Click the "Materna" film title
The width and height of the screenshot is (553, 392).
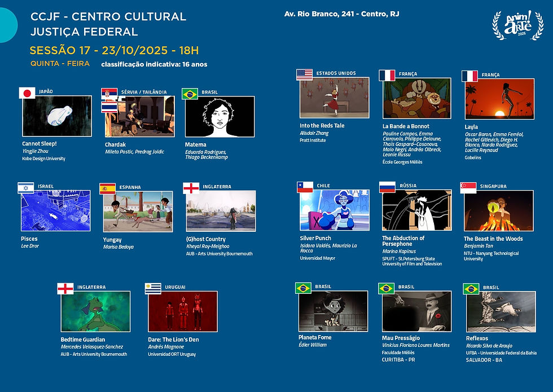coord(196,144)
